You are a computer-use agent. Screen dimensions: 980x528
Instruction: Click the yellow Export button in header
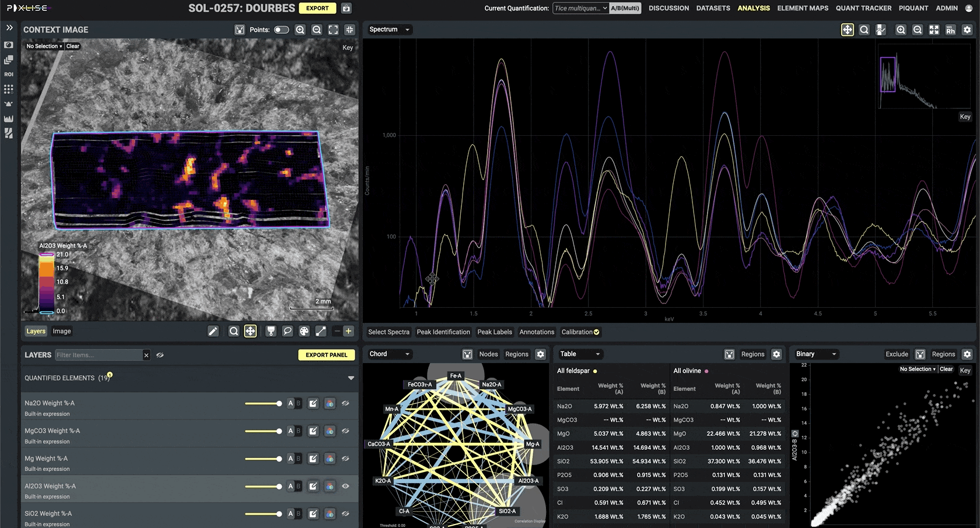[x=317, y=8]
